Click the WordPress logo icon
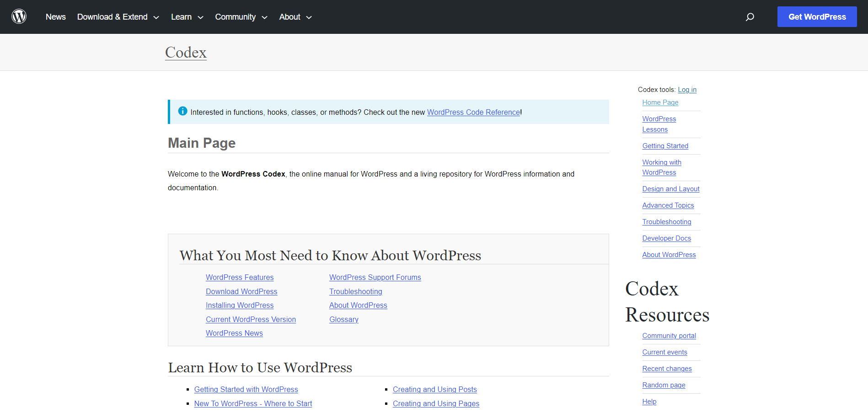 [19, 16]
